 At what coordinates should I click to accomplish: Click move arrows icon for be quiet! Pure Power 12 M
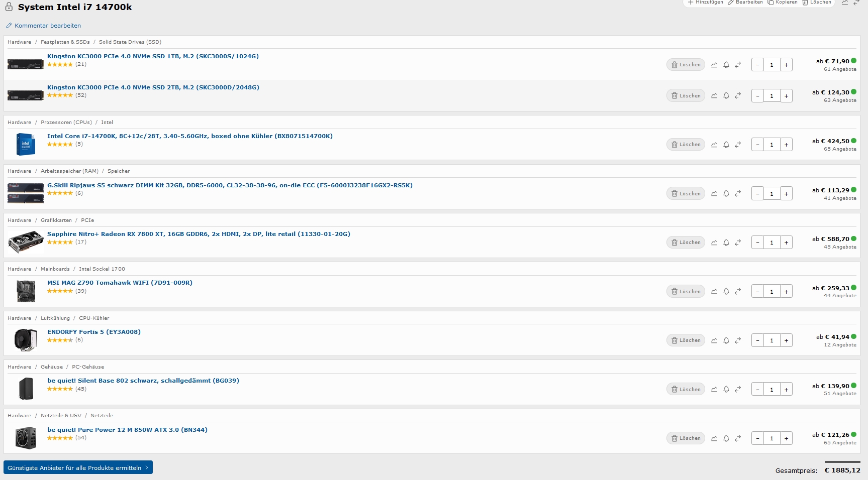tap(738, 438)
